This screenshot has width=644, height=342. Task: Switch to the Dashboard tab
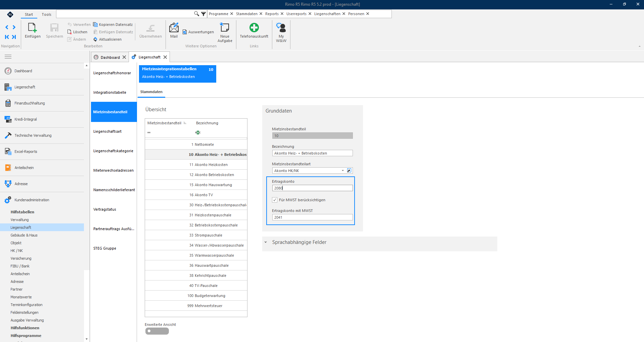(x=110, y=57)
